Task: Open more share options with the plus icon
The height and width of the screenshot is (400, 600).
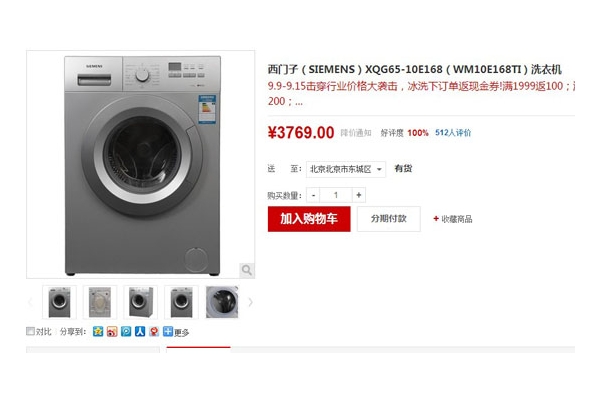Action: [x=168, y=331]
